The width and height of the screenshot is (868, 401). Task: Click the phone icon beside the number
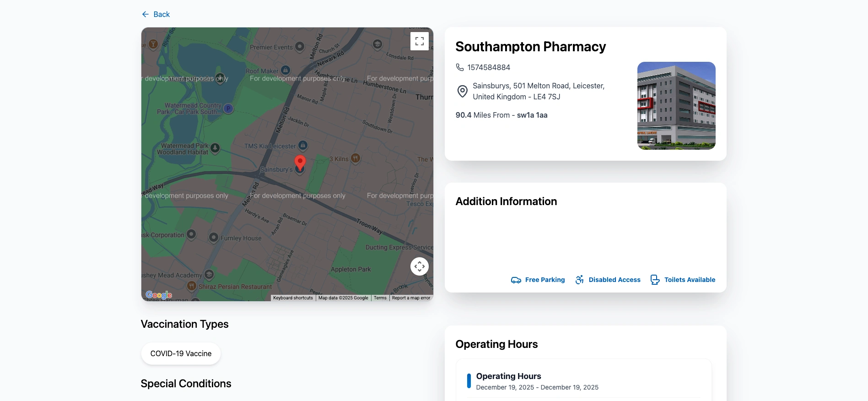(x=460, y=67)
